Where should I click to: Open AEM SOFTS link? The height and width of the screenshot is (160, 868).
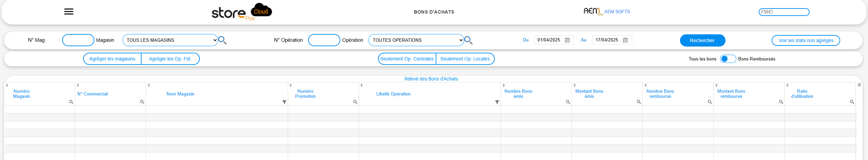(x=617, y=12)
